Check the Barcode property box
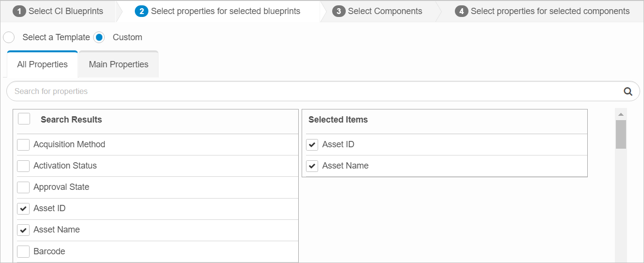The height and width of the screenshot is (263, 644). click(x=23, y=251)
